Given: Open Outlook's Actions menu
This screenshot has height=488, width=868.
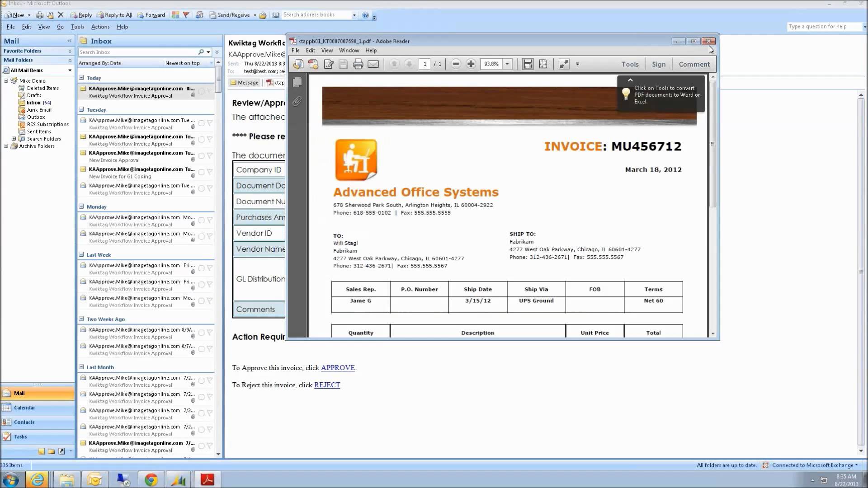Looking at the screenshot, I should (x=100, y=27).
